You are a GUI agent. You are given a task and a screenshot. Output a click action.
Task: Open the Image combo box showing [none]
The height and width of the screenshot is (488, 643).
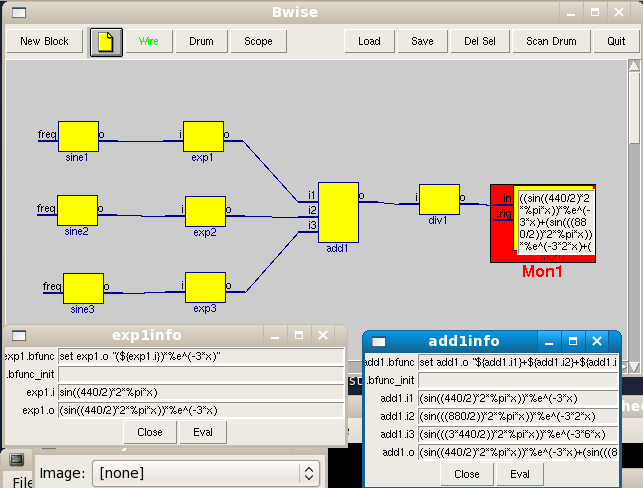[x=206, y=474]
